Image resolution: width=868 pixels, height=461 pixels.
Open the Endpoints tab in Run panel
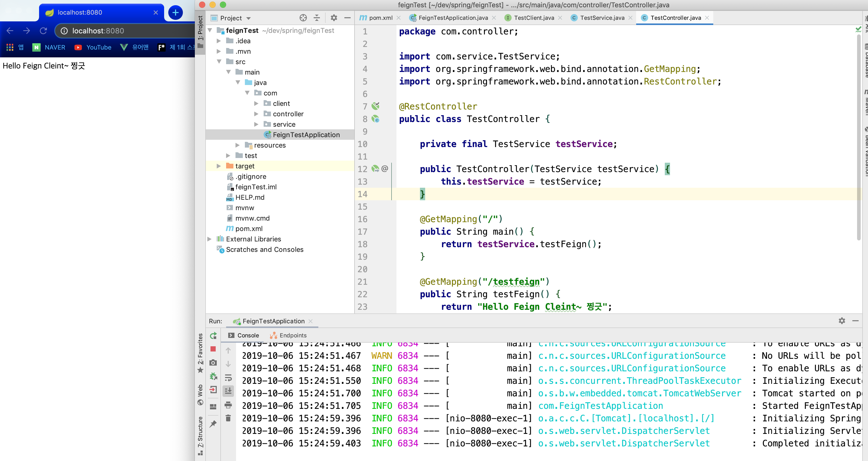coord(288,335)
